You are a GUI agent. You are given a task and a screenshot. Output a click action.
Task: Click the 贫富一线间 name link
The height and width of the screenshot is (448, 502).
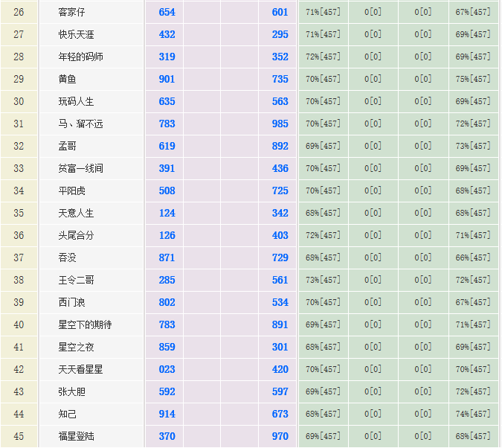(x=80, y=169)
